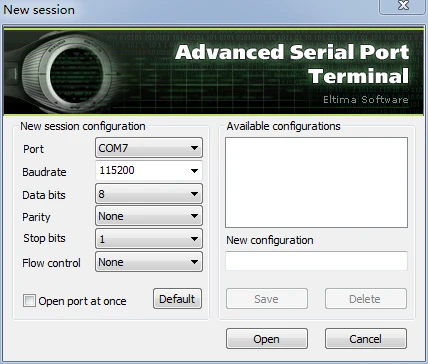This screenshot has width=428, height=364.
Task: Click the Open port at once label text
Action: tap(82, 301)
